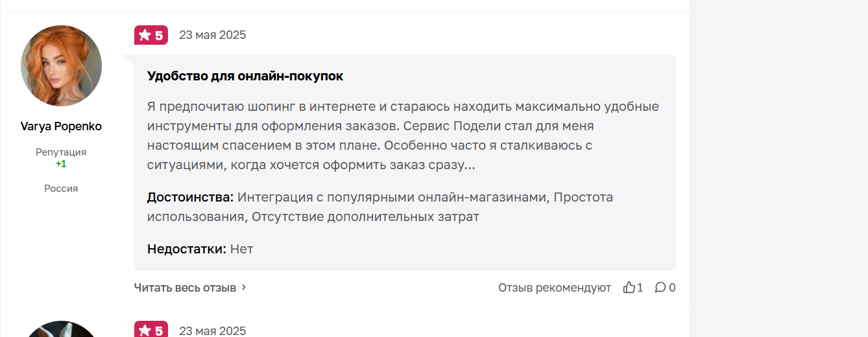
Task: Open comments via speech bubble icon
Action: pyautogui.click(x=660, y=287)
